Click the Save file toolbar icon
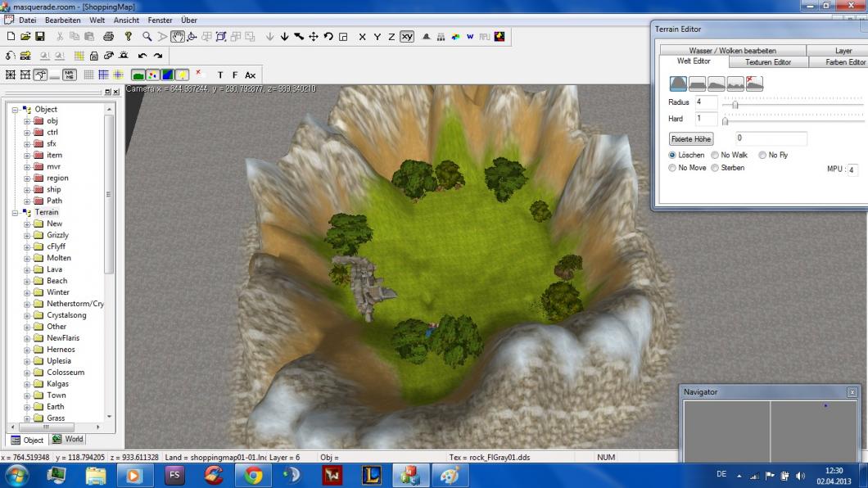This screenshot has height=488, width=868. [39, 37]
